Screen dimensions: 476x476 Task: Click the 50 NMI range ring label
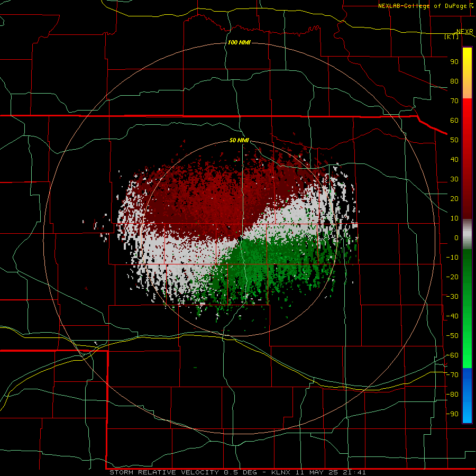pos(239,140)
